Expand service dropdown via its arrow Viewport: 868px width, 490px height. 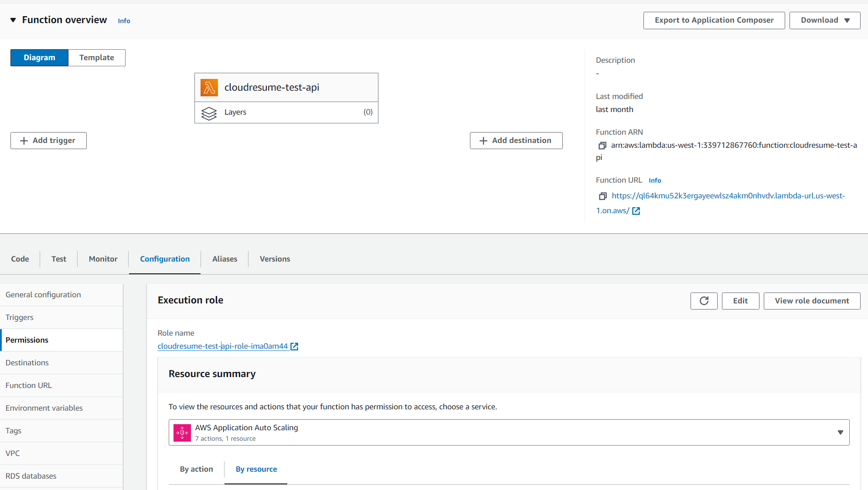click(x=840, y=432)
